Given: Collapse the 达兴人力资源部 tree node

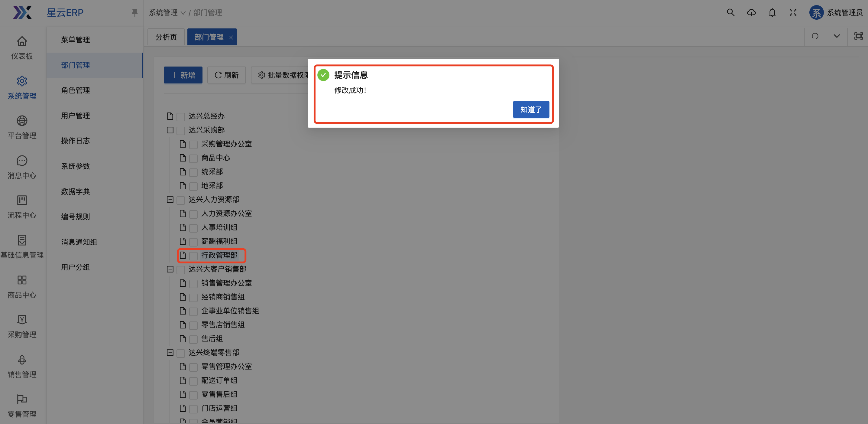Looking at the screenshot, I should tap(170, 200).
